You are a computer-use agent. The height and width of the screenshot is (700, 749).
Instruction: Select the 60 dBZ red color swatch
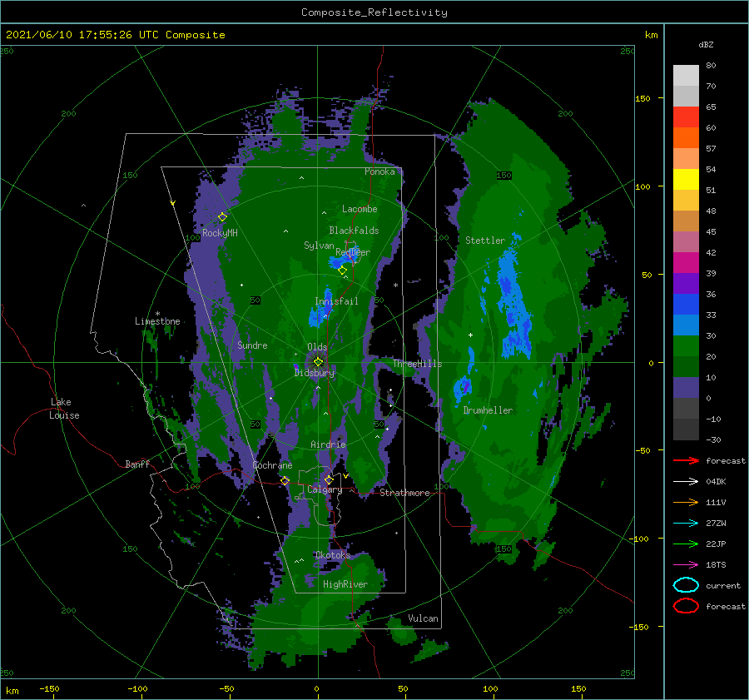pos(686,117)
